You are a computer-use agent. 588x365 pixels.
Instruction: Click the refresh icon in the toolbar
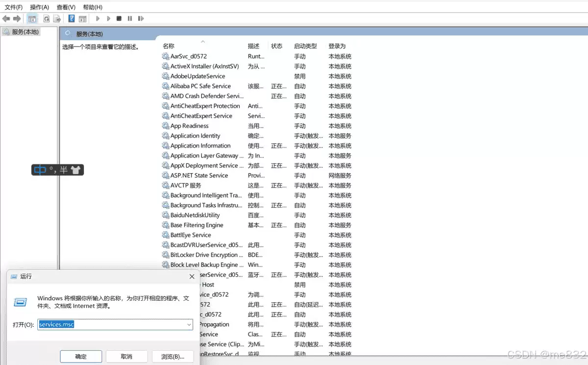(47, 18)
